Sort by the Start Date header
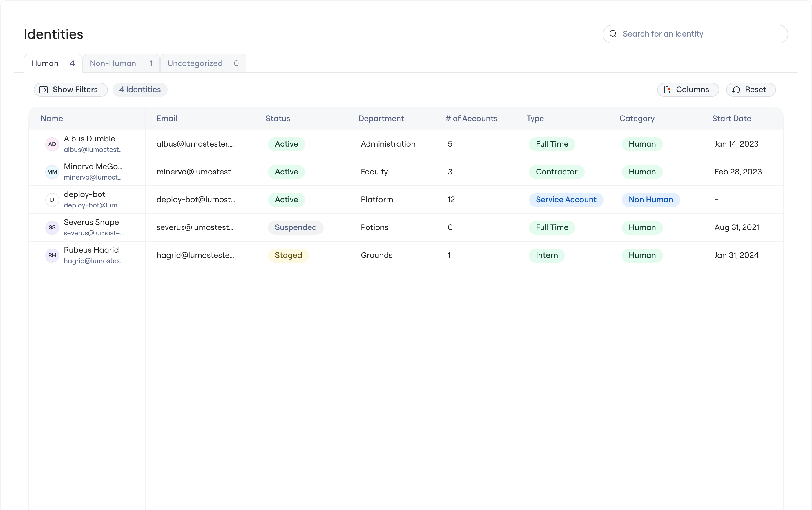812x510 pixels. 731,119
